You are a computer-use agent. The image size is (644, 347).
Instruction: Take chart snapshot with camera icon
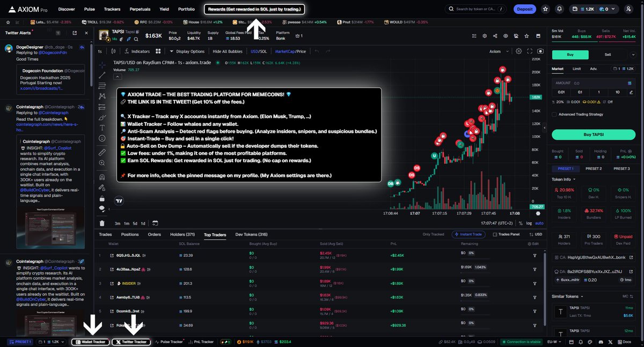point(540,52)
